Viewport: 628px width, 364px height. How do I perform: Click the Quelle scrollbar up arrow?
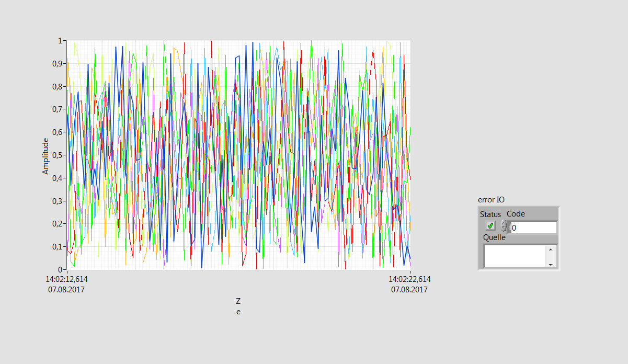point(550,249)
